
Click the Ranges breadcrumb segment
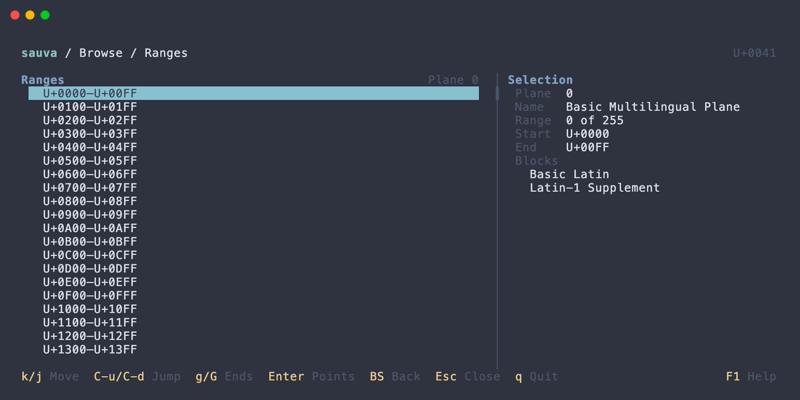166,53
